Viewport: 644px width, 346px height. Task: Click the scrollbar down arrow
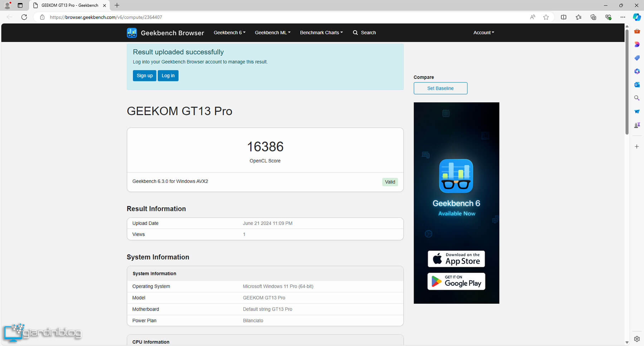point(627,342)
